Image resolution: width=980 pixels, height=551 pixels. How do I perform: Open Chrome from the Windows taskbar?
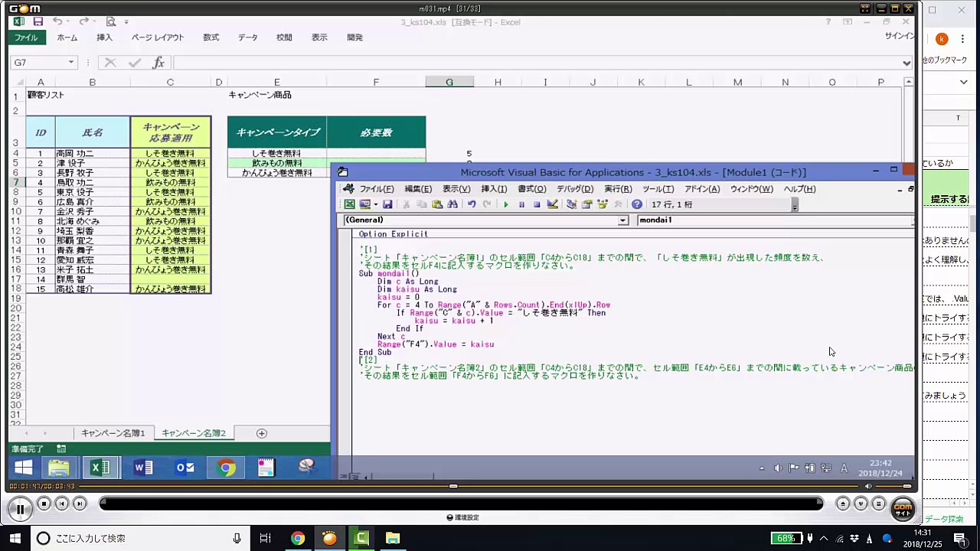pyautogui.click(x=298, y=538)
